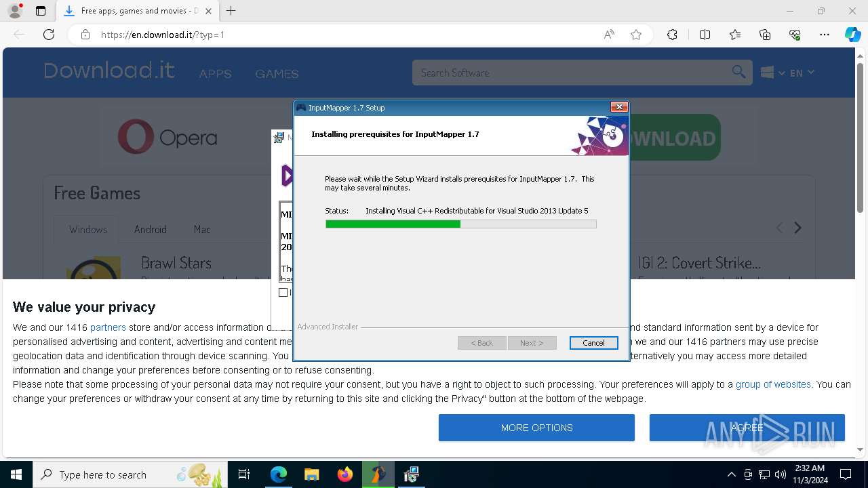Show next free games with right arrow

(x=798, y=228)
